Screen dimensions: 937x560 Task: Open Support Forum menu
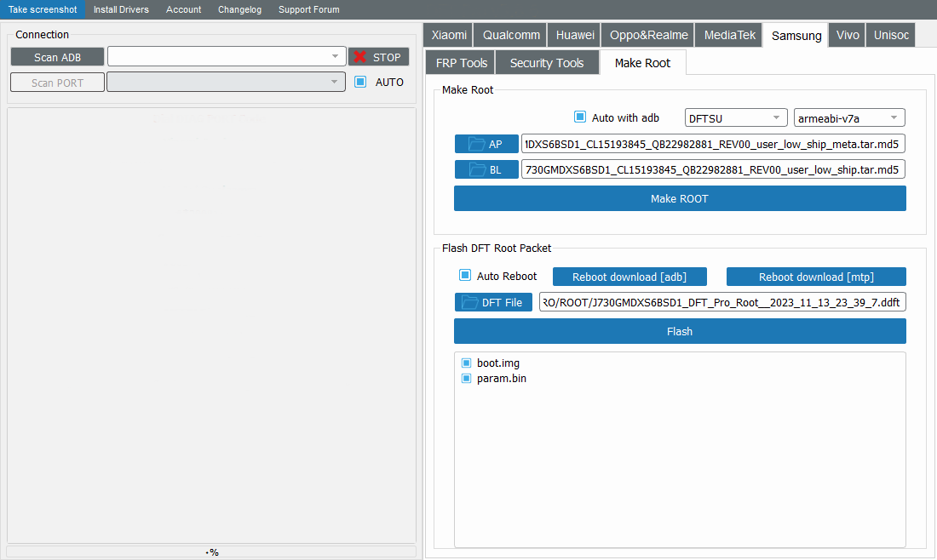[x=309, y=9]
